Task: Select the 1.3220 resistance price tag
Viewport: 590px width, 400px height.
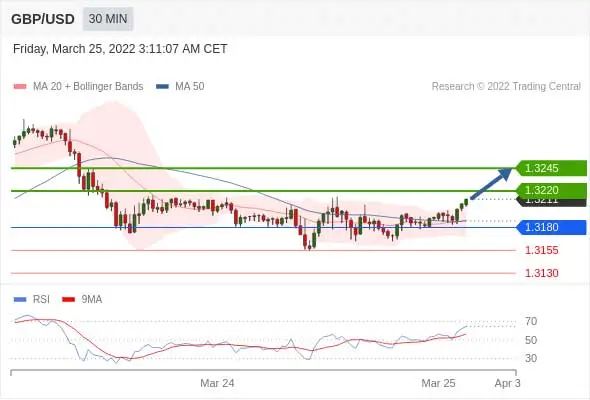Action: 551,190
